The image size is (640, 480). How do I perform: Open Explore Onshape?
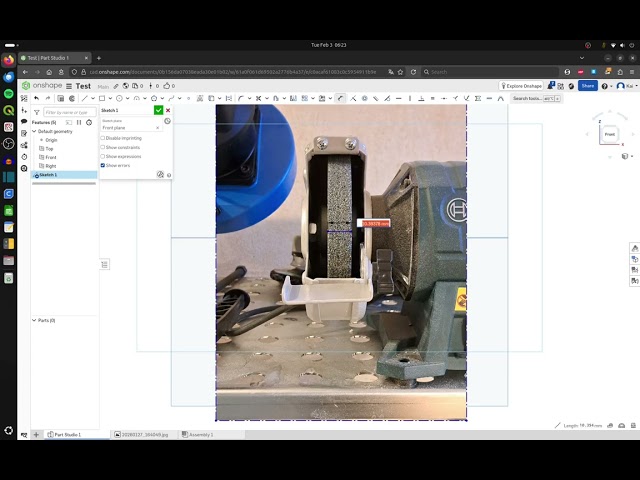(x=521, y=86)
